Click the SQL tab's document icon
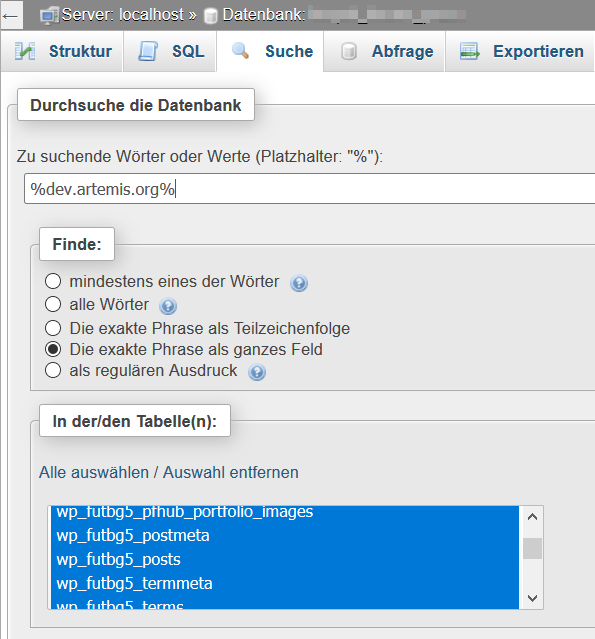Image resolution: width=595 pixels, height=639 pixels. (x=148, y=51)
